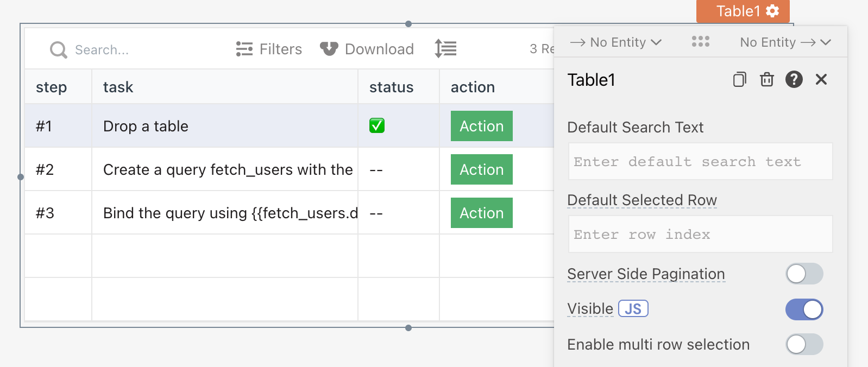Enable multi row selection

tap(804, 344)
